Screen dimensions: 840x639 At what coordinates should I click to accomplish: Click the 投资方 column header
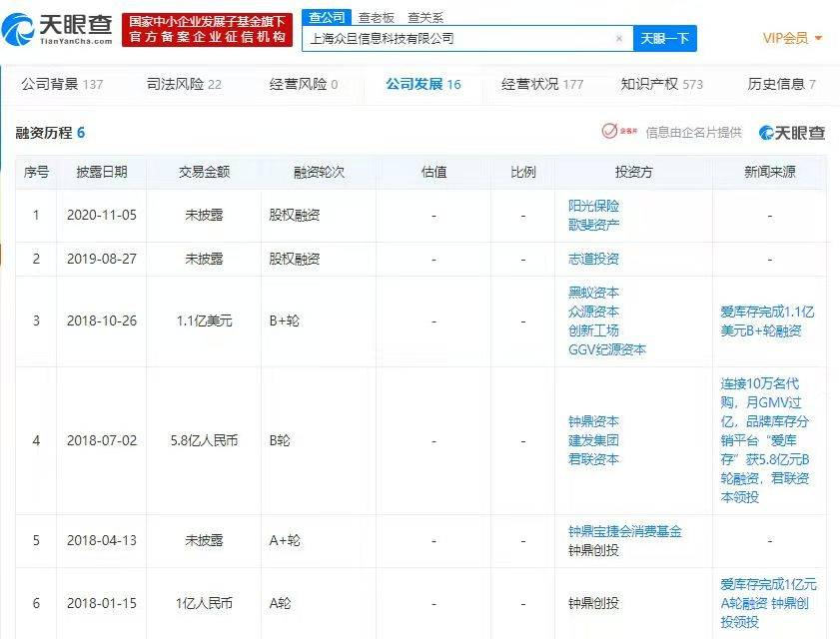coord(634,172)
